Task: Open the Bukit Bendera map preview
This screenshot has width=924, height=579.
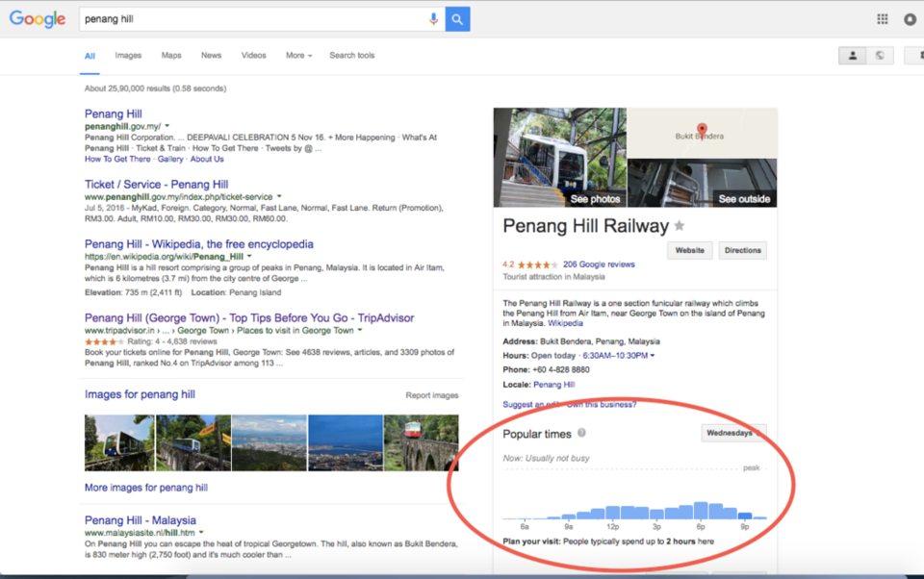Action: point(702,133)
